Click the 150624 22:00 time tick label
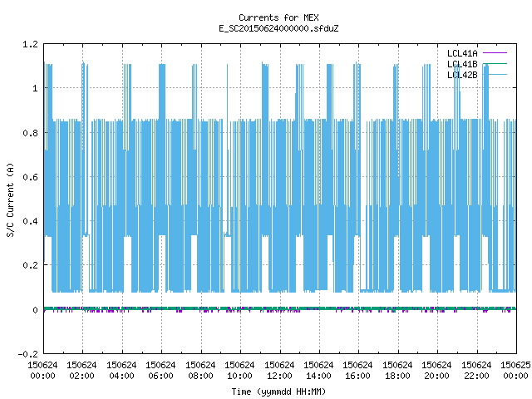 476,371
